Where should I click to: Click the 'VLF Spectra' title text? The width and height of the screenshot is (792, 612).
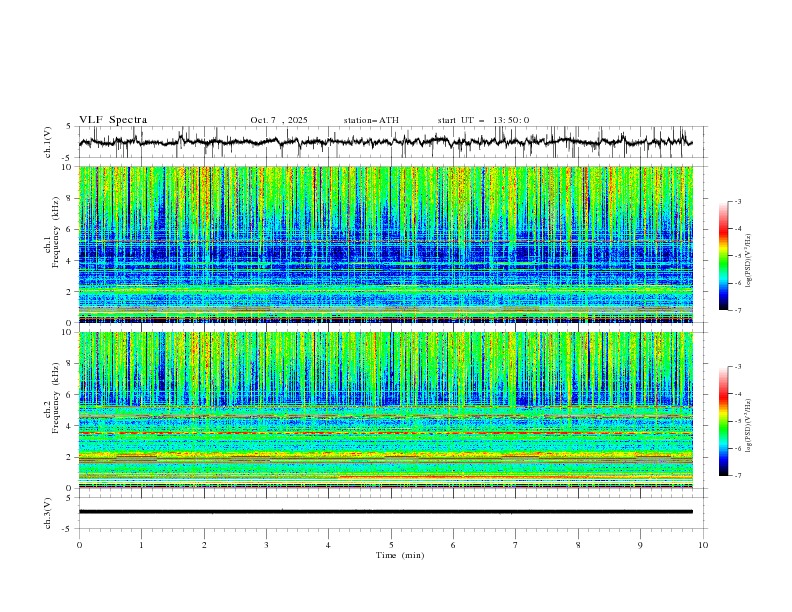tap(113, 120)
